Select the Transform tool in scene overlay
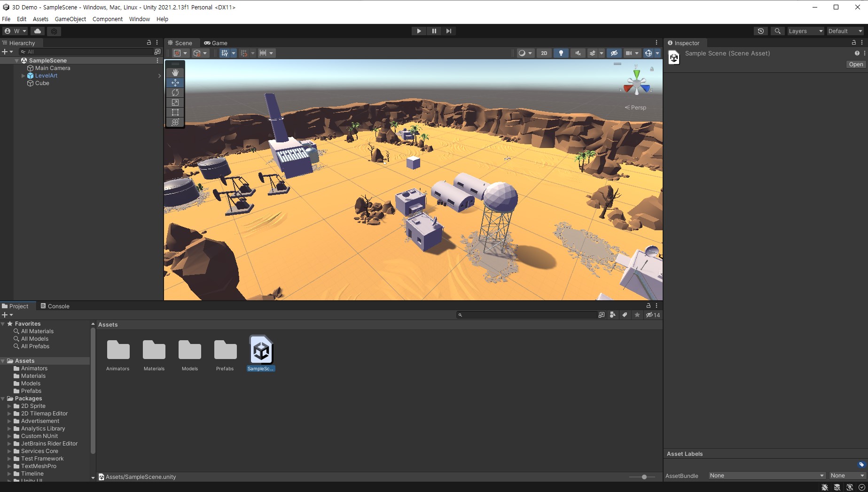868x492 pixels. pyautogui.click(x=175, y=122)
